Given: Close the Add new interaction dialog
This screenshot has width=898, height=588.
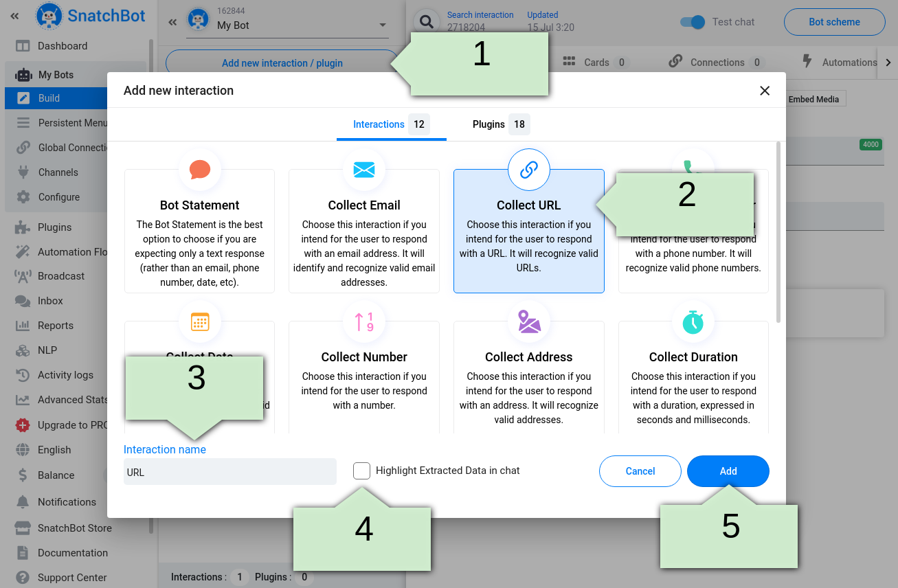Looking at the screenshot, I should pos(765,91).
